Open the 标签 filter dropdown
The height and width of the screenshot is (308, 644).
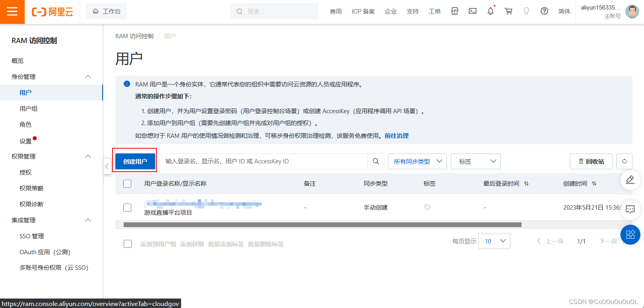pyautogui.click(x=476, y=161)
